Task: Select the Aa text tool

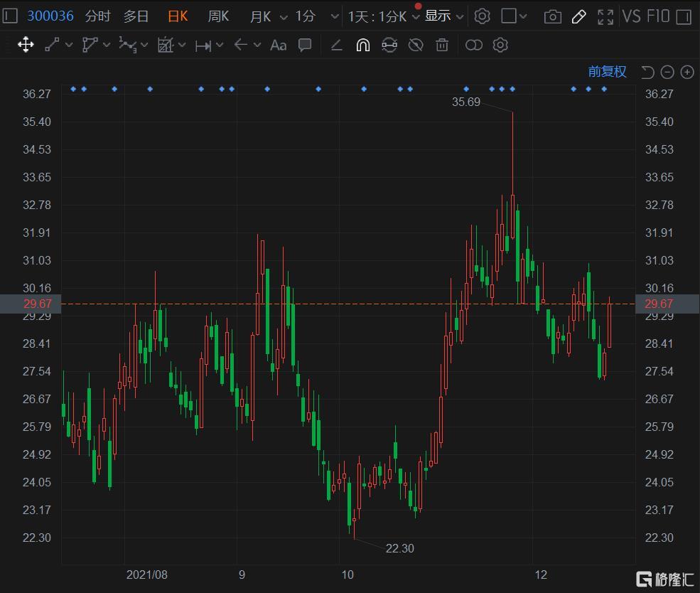Action: point(279,45)
